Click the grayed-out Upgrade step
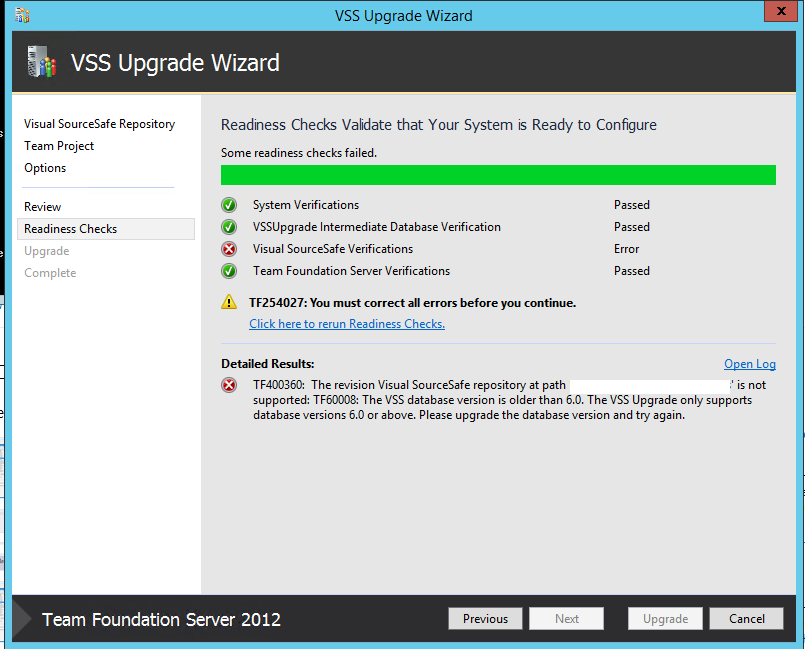Image resolution: width=805 pixels, height=649 pixels. [x=46, y=250]
